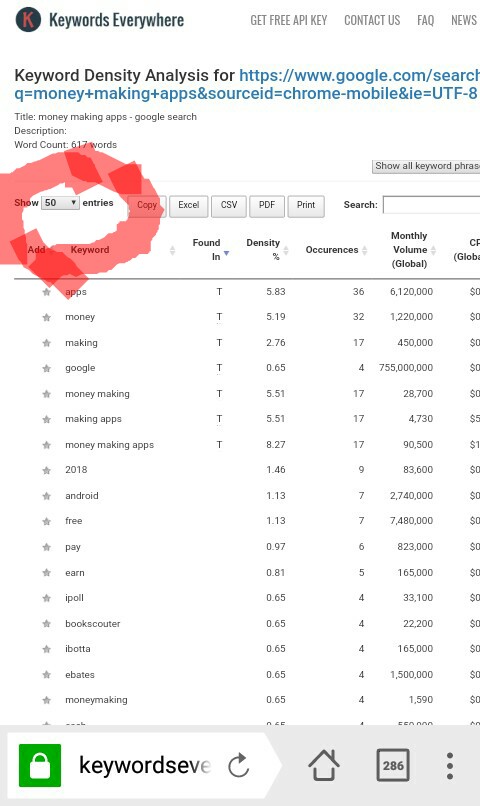Viewport: 480px width, 806px height.
Task: Star the 'ebates' keyword row
Action: click(x=47, y=674)
